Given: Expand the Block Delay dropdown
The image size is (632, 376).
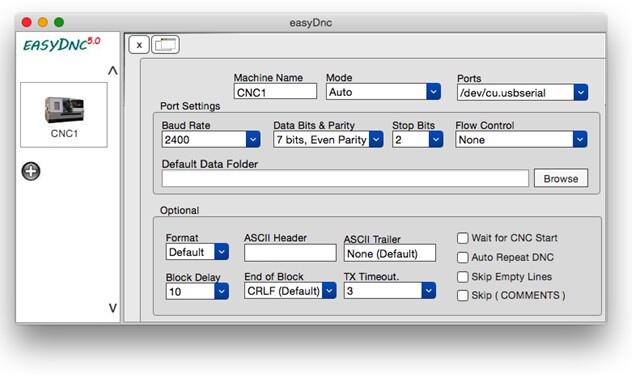Looking at the screenshot, I should pyautogui.click(x=197, y=291).
